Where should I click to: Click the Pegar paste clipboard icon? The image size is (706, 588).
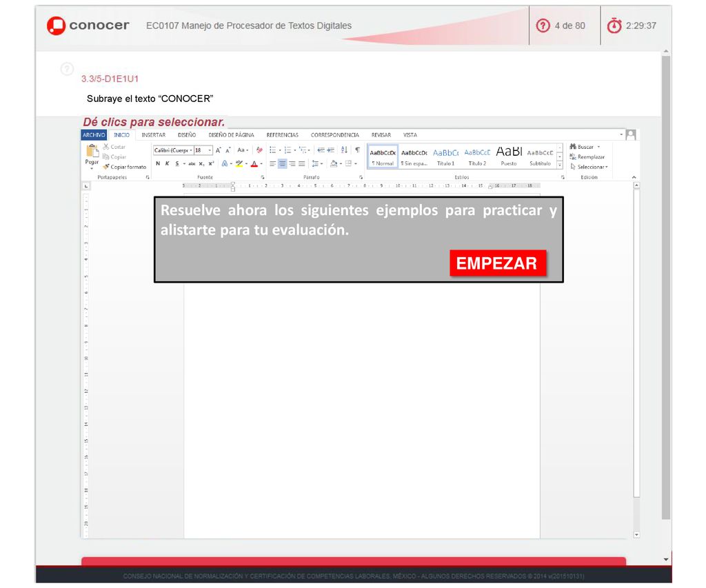click(x=92, y=151)
